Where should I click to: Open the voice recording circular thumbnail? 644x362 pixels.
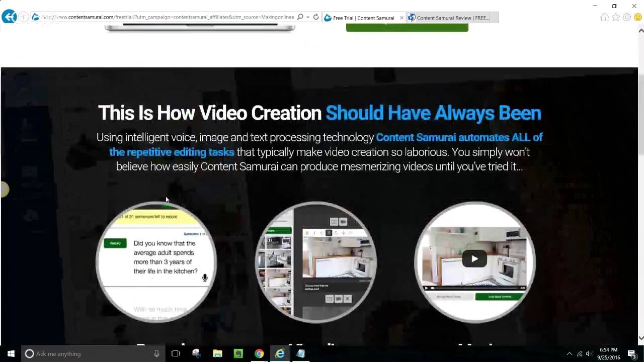[x=156, y=261]
